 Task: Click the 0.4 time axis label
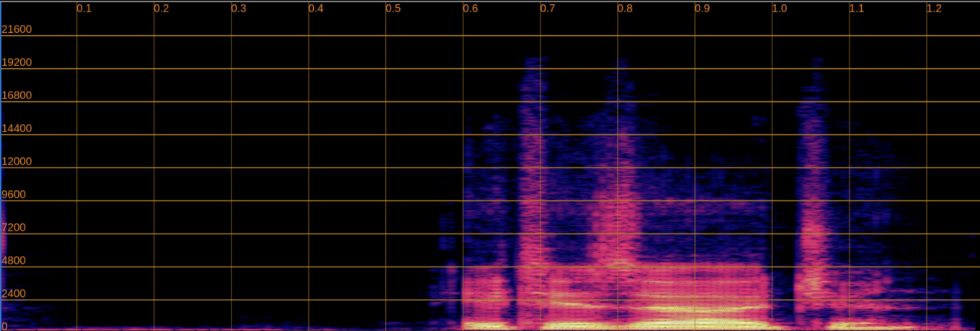[316, 9]
